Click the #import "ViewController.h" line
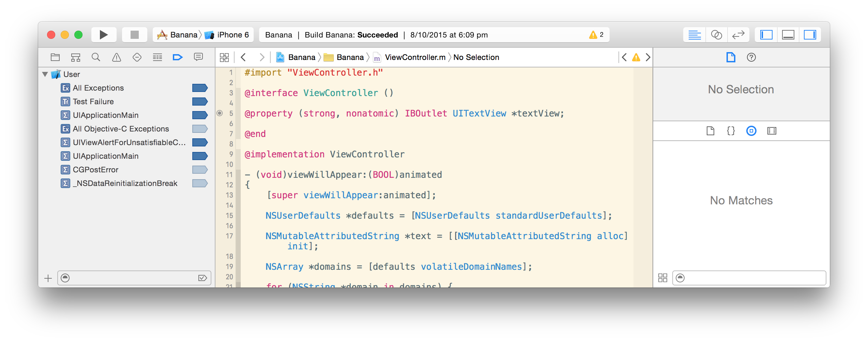Screen dimensions: 868x342 [x=314, y=73]
